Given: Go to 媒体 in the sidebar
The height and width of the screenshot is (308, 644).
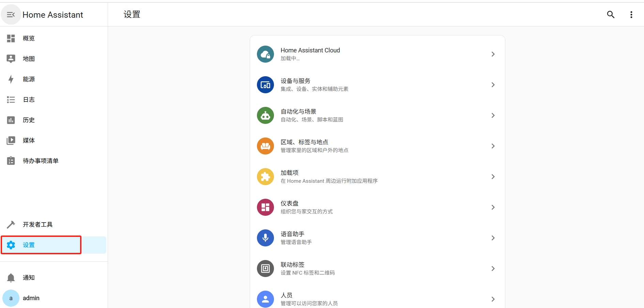Looking at the screenshot, I should (x=29, y=141).
